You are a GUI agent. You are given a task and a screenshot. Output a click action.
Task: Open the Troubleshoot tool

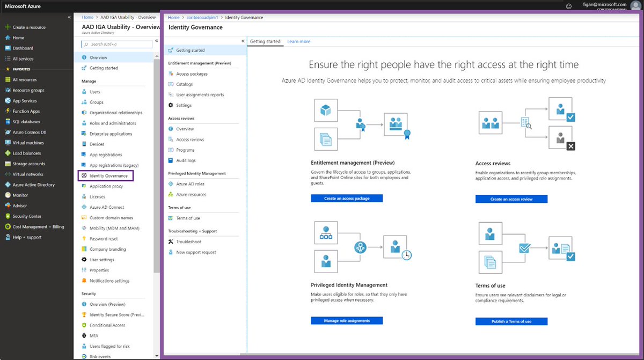point(190,241)
